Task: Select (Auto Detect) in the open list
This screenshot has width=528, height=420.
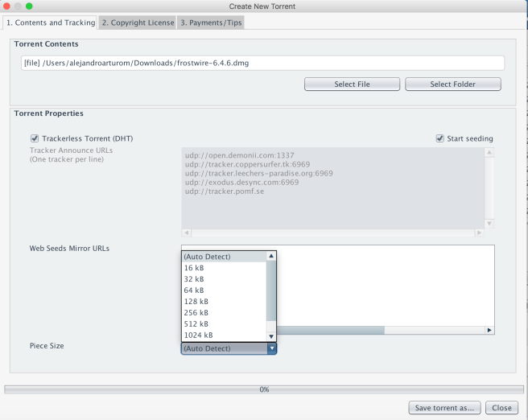Action: pos(207,257)
